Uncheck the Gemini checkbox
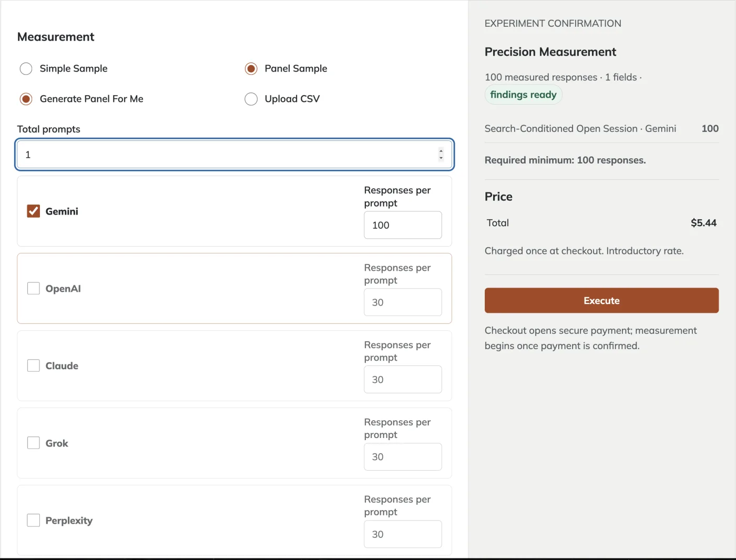The width and height of the screenshot is (736, 560). (x=34, y=211)
